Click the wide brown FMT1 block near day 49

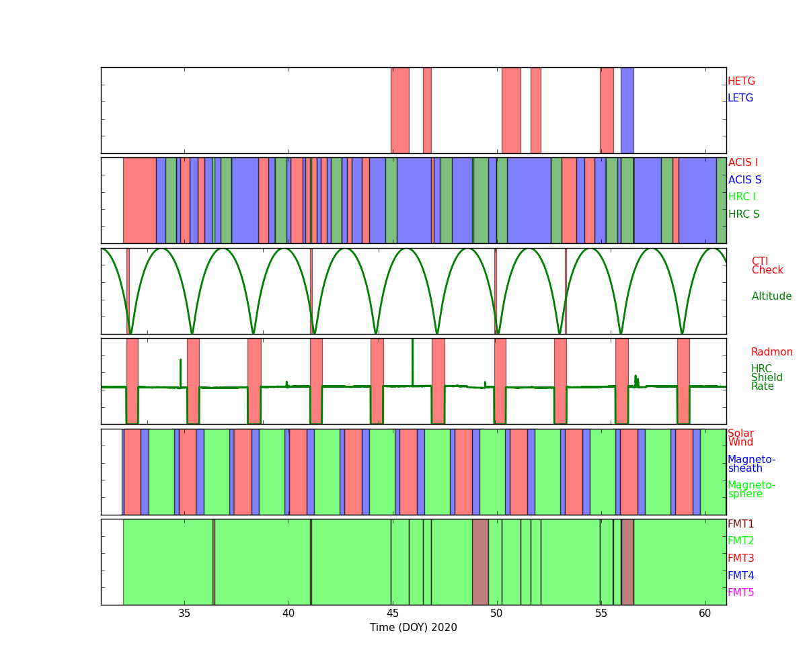click(x=480, y=562)
